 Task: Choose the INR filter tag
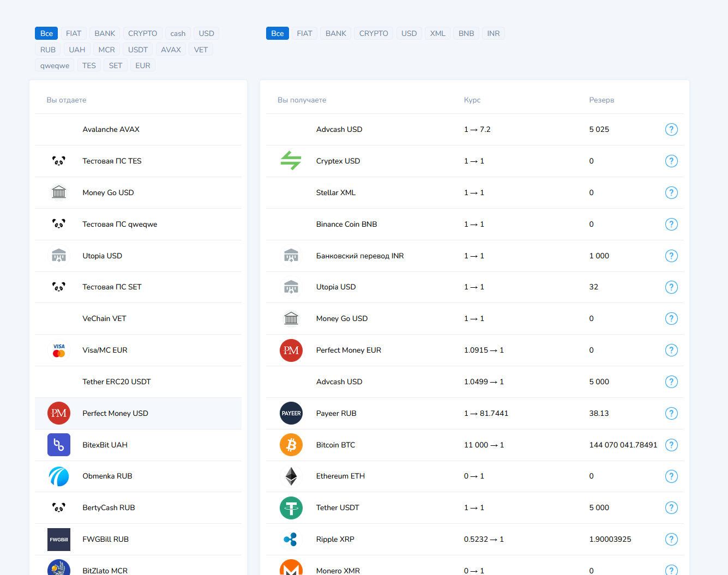click(x=494, y=33)
